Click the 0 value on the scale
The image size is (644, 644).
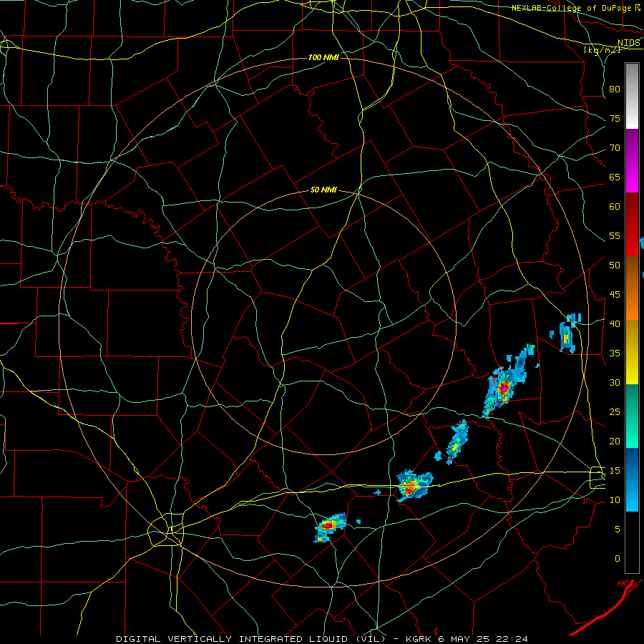[x=618, y=559]
